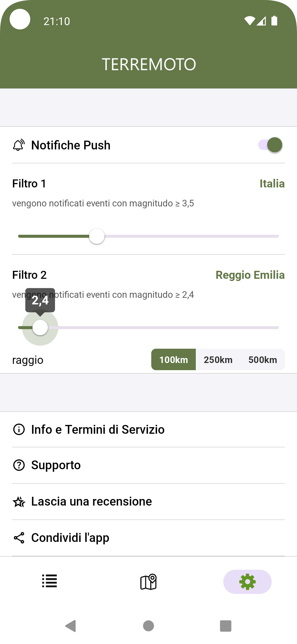Open the Supporto entry
The width and height of the screenshot is (297, 644).
tap(56, 465)
